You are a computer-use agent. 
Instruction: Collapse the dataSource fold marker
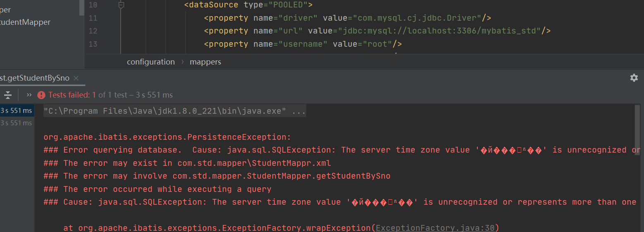click(121, 5)
